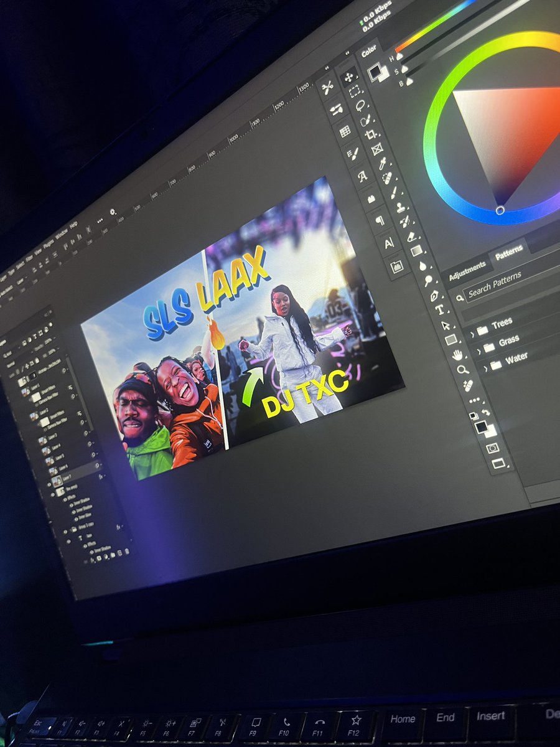Expand the Trees pattern folder
Image resolution: width=560 pixels, height=747 pixels.
472,334
